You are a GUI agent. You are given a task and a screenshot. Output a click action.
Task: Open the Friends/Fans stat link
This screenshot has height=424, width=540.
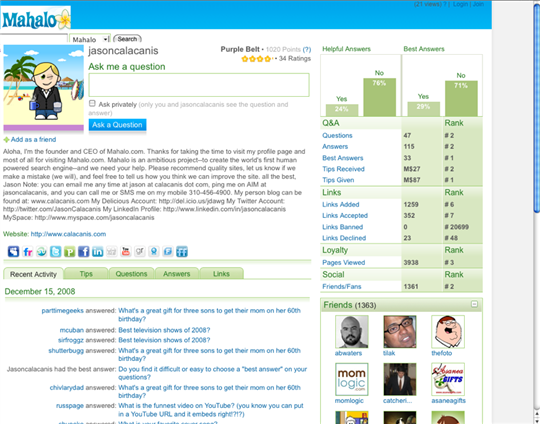[x=342, y=287]
